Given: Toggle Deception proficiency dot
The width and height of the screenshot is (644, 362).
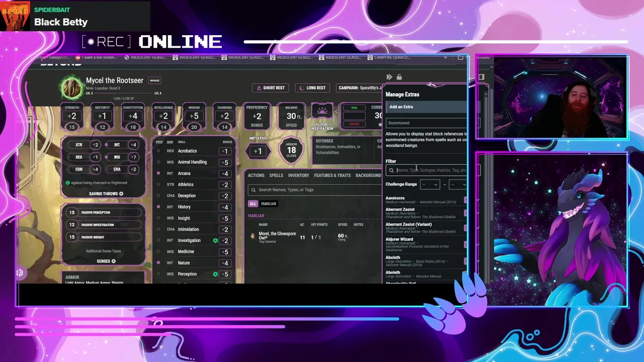Looking at the screenshot, I should click(x=158, y=196).
